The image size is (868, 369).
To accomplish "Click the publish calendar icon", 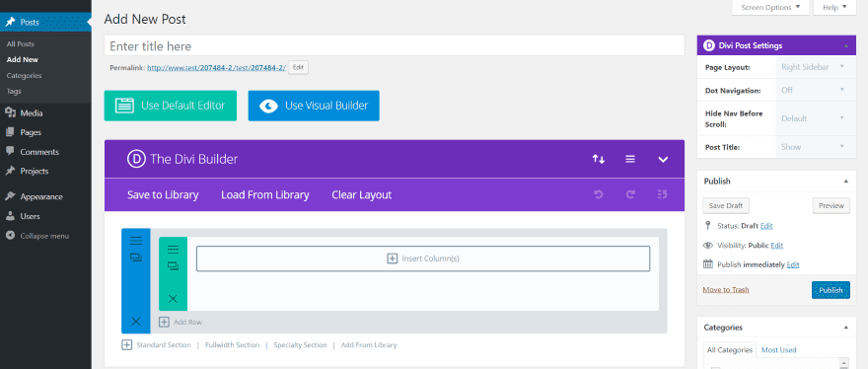I will coord(707,263).
